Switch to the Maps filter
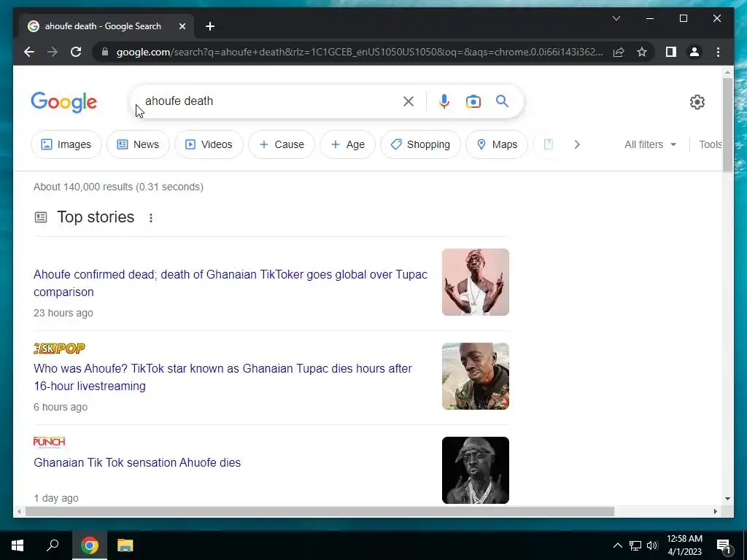 point(497,144)
